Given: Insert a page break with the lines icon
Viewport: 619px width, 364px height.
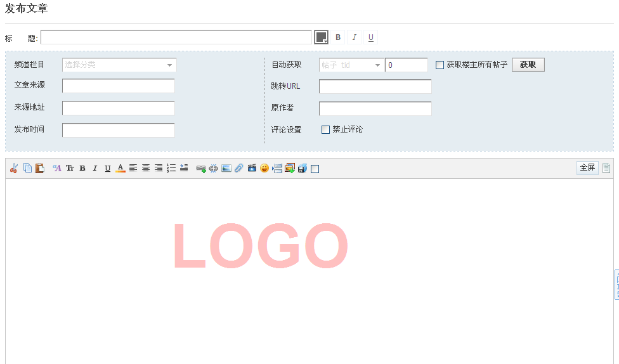Looking at the screenshot, I should click(277, 169).
